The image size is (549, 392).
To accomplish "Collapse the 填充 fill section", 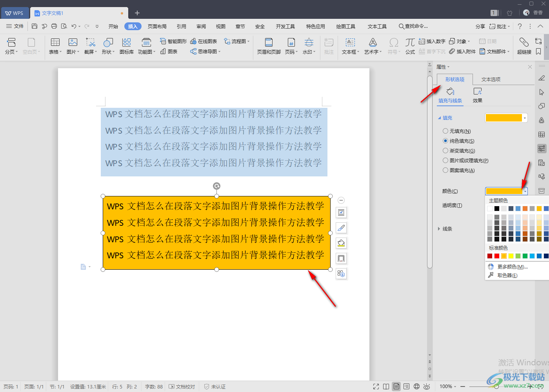I will pyautogui.click(x=445, y=118).
